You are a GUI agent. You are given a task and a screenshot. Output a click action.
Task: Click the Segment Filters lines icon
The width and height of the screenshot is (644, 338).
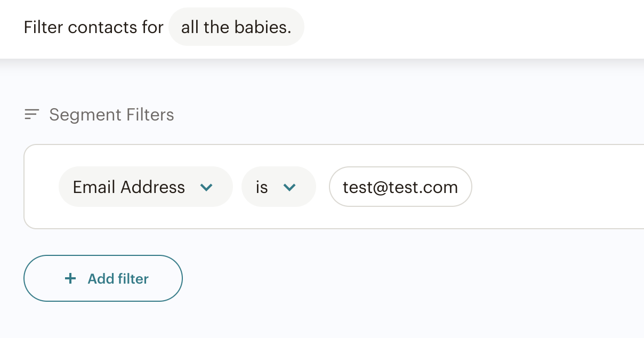[x=32, y=115]
